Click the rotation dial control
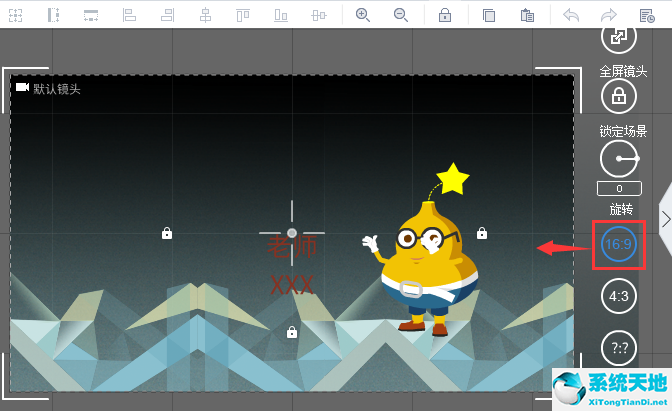 click(619, 159)
